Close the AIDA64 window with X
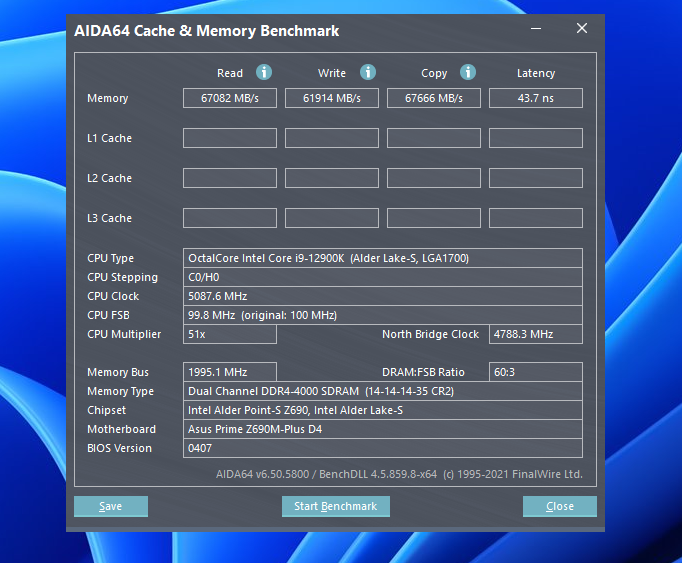682x563 pixels. (582, 29)
